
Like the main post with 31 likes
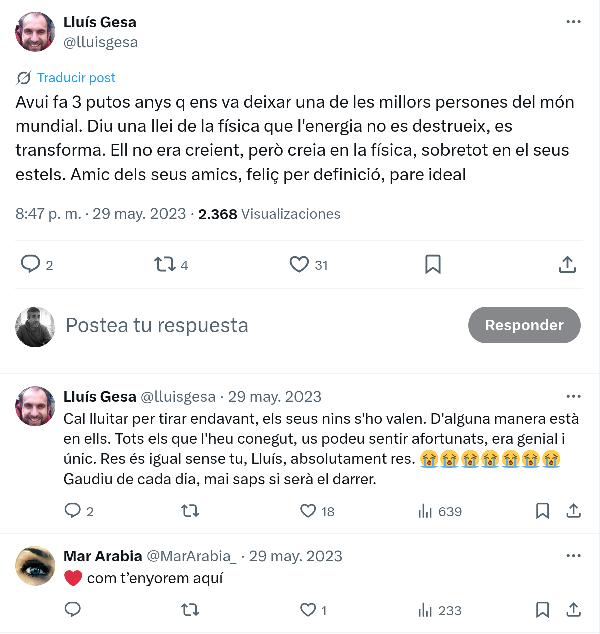click(299, 264)
